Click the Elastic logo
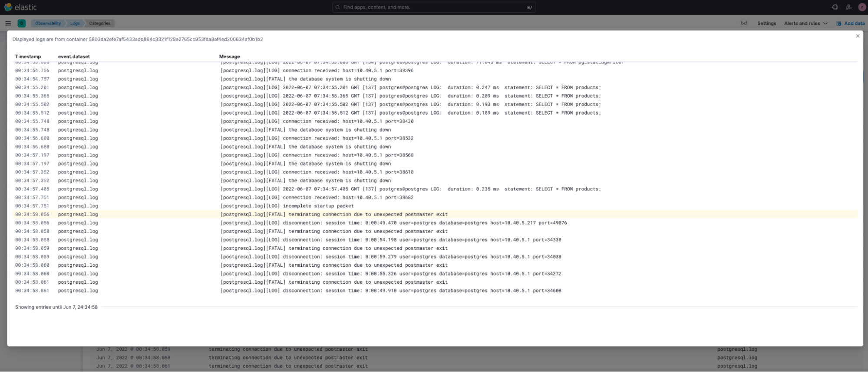 click(x=20, y=7)
